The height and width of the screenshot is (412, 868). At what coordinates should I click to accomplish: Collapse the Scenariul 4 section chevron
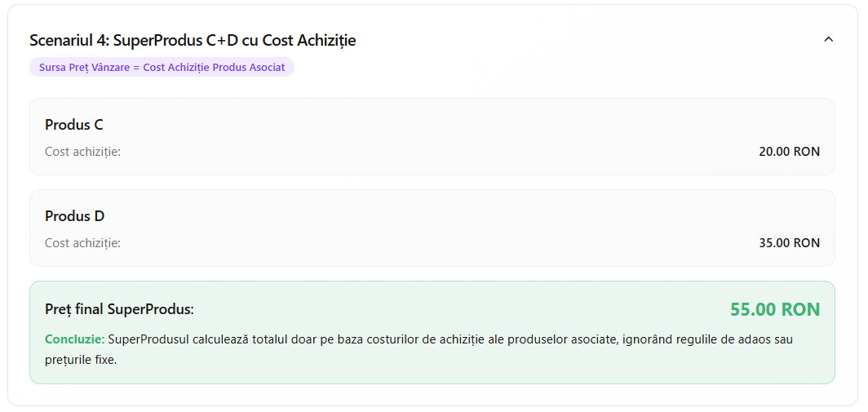coord(828,39)
